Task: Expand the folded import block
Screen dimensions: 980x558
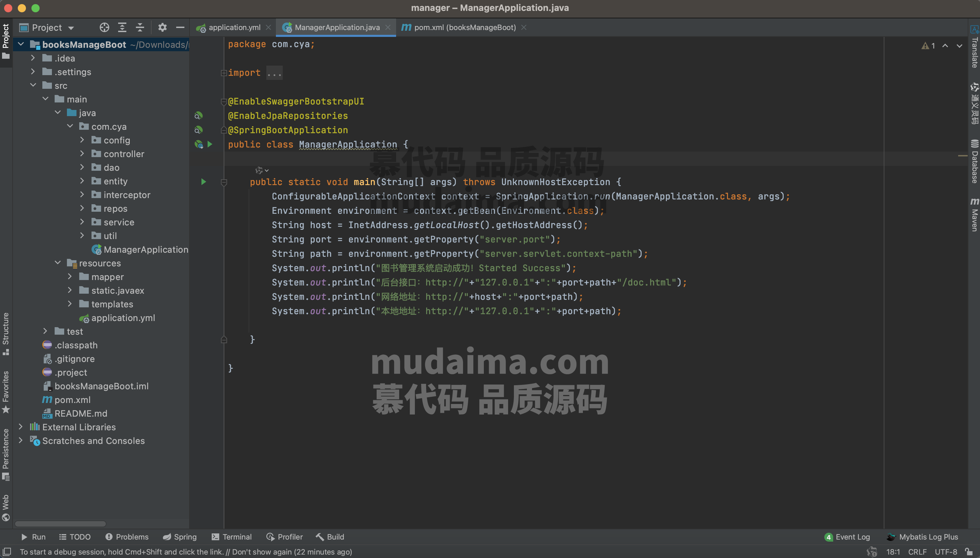Action: [224, 73]
